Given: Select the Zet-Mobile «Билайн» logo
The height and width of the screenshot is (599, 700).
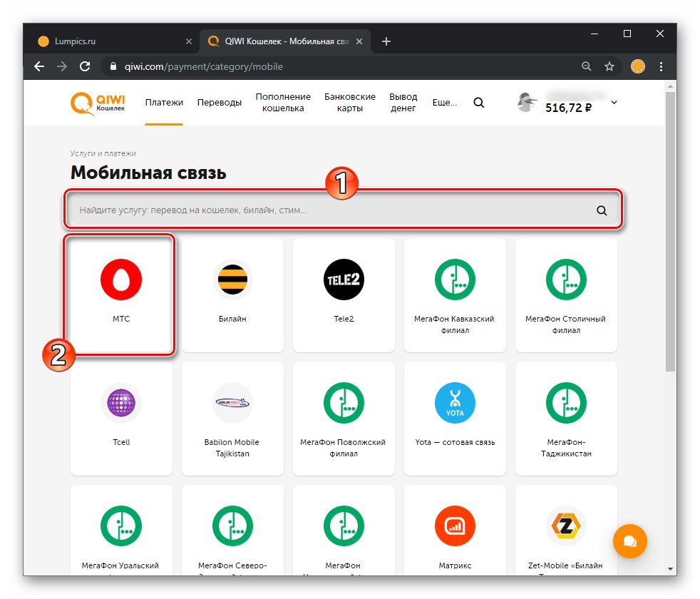Looking at the screenshot, I should [566, 526].
